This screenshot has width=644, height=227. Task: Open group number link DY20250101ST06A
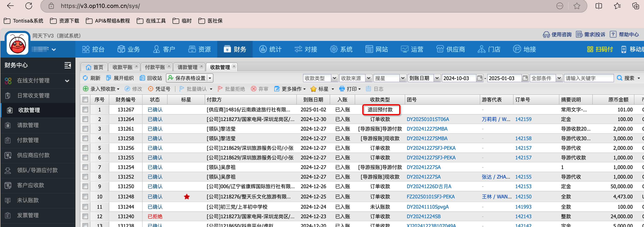point(428,119)
